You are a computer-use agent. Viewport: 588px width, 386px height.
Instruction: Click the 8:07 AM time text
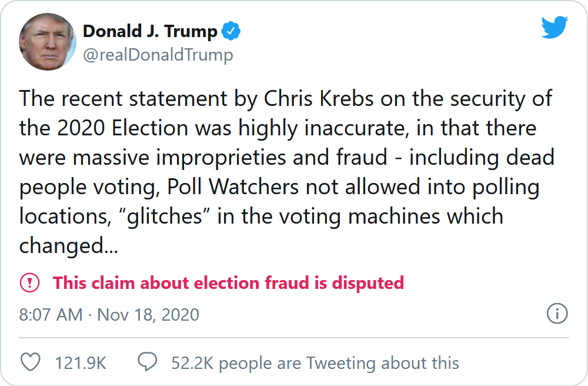point(51,314)
